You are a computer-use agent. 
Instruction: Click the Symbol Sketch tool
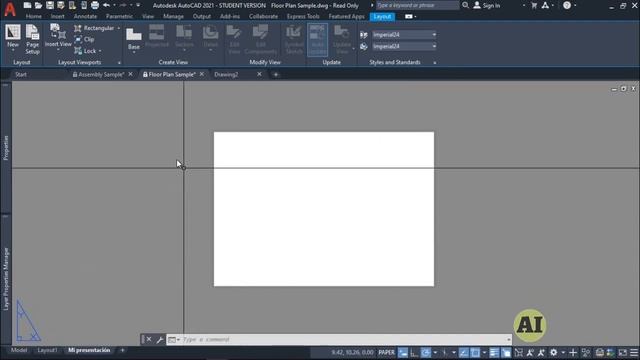[294, 40]
